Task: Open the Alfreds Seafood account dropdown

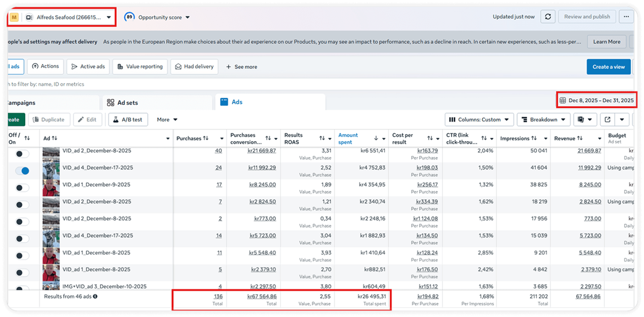Action: [x=69, y=17]
